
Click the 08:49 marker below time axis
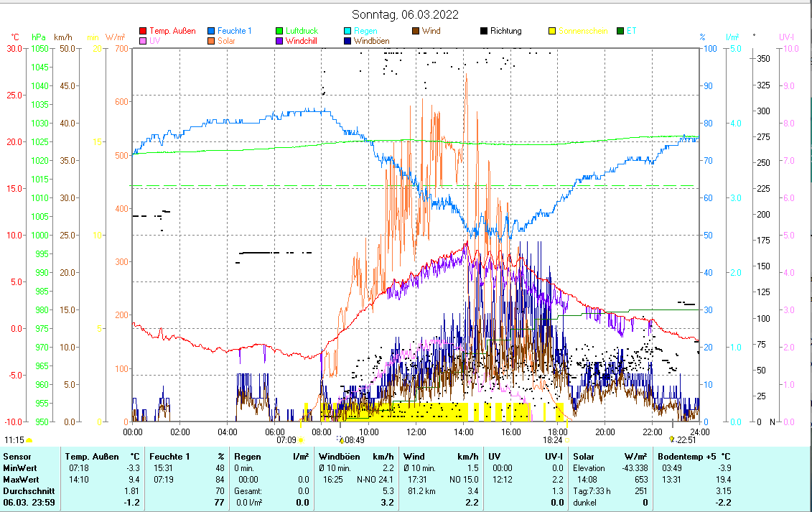tap(352, 439)
